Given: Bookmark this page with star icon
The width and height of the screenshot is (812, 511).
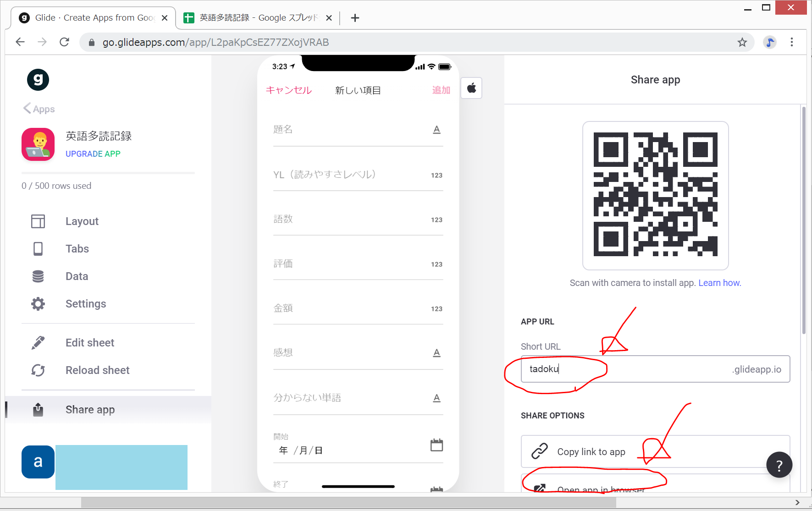Looking at the screenshot, I should [x=742, y=42].
